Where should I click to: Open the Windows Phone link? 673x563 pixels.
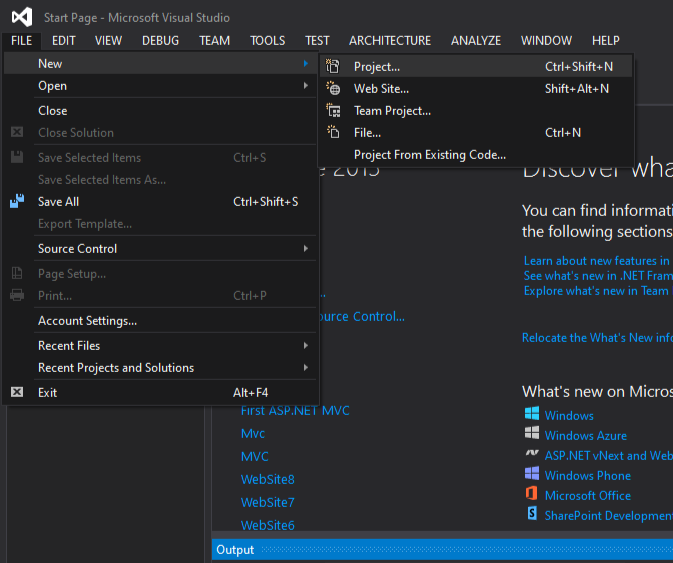click(588, 475)
